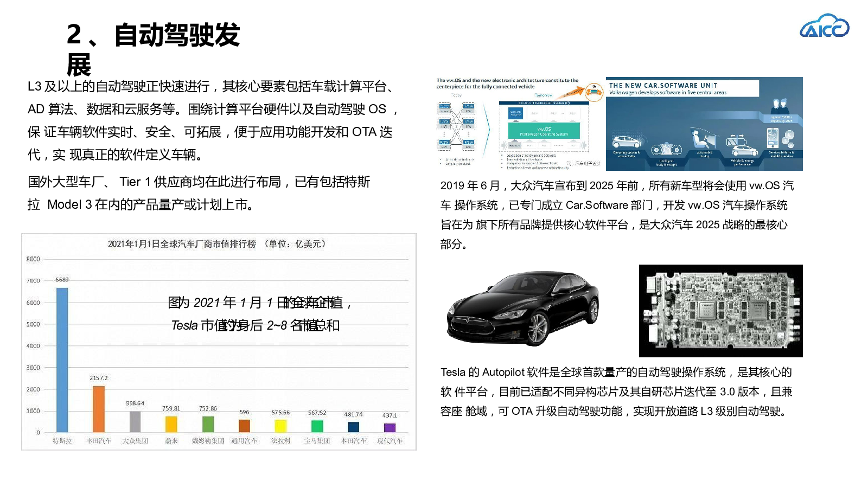Click the chart title 全球汽车厂商市值排行榜
Viewport: 868px width, 488px height.
217,244
